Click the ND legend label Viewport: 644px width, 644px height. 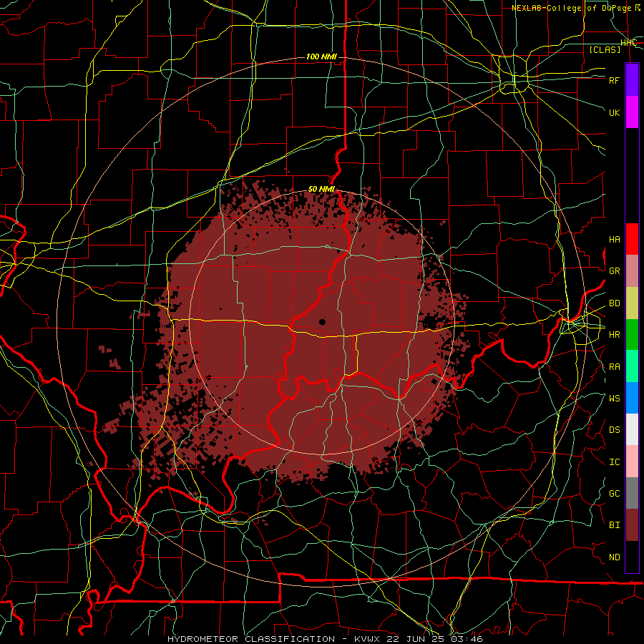tap(614, 557)
